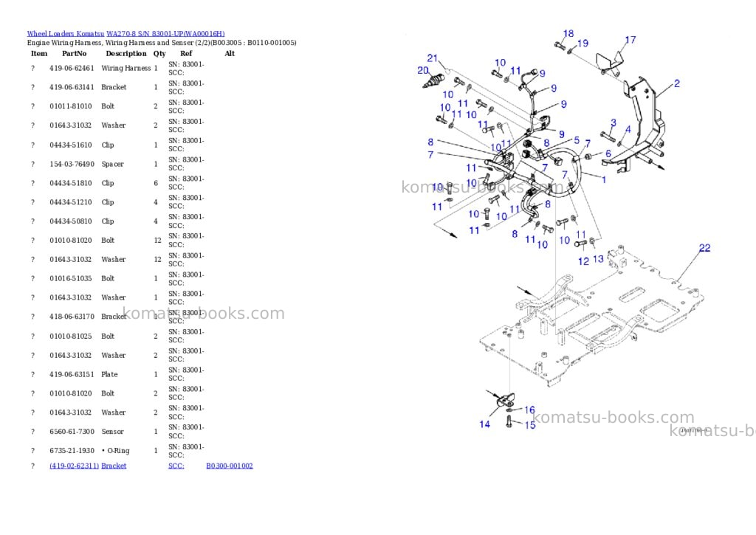Click callout number 22 on diagram
This screenshot has width=756, height=535.
coord(705,248)
